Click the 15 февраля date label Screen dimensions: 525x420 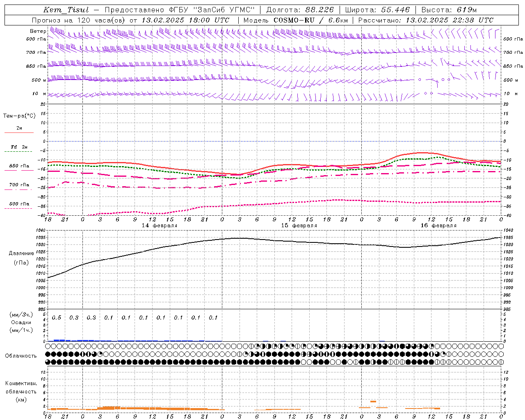[299, 226]
